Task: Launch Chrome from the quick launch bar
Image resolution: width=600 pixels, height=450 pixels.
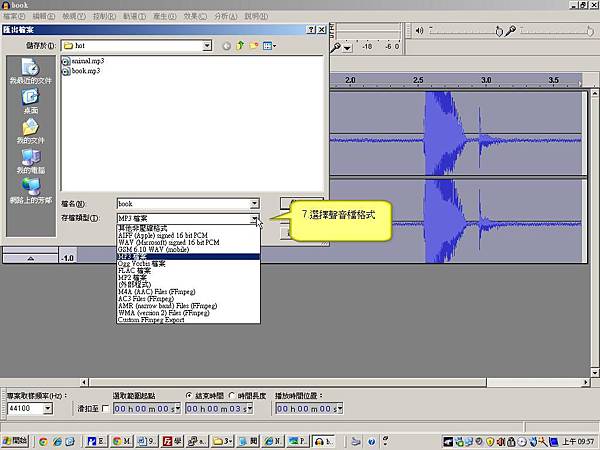Action: point(43,442)
